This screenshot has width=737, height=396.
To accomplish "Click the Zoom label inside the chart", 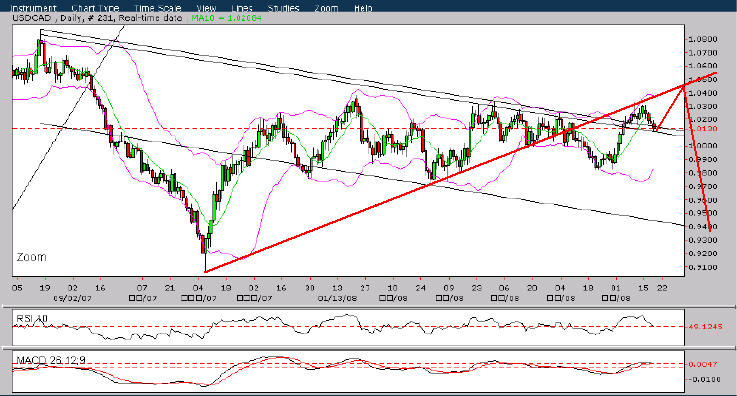I will click(31, 257).
